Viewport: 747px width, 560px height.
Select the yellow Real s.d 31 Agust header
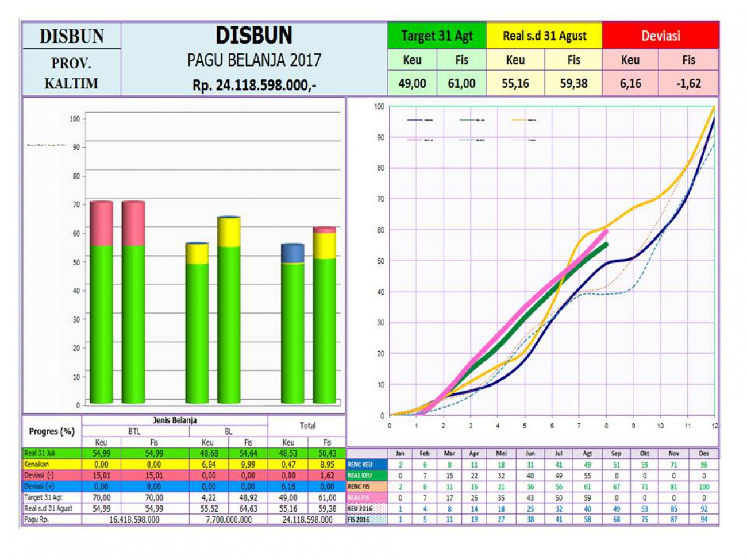click(544, 36)
